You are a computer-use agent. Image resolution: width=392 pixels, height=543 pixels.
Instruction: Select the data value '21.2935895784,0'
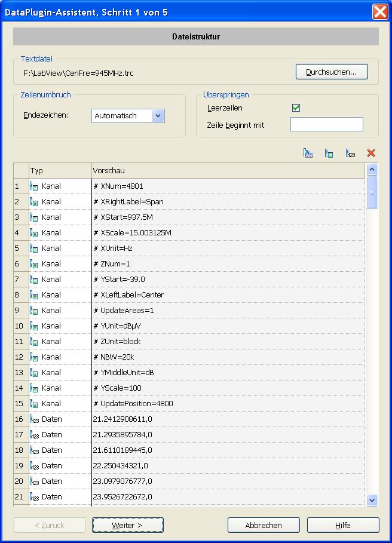[x=122, y=435]
